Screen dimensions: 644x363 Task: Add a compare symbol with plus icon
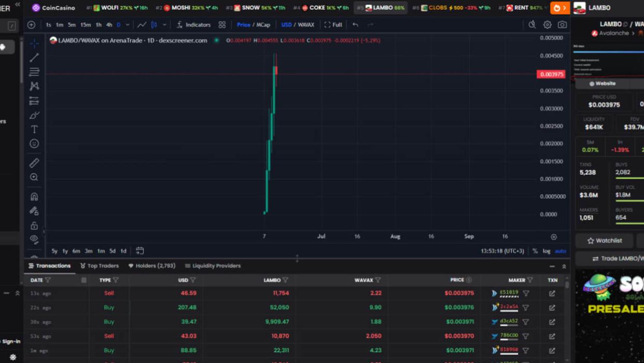(x=31, y=25)
